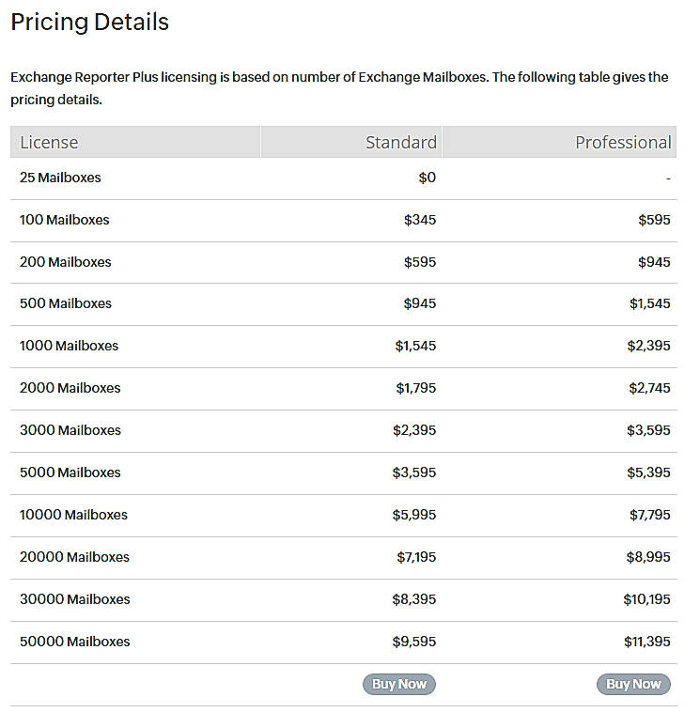Click the 500 Mailboxes license label

[65, 303]
